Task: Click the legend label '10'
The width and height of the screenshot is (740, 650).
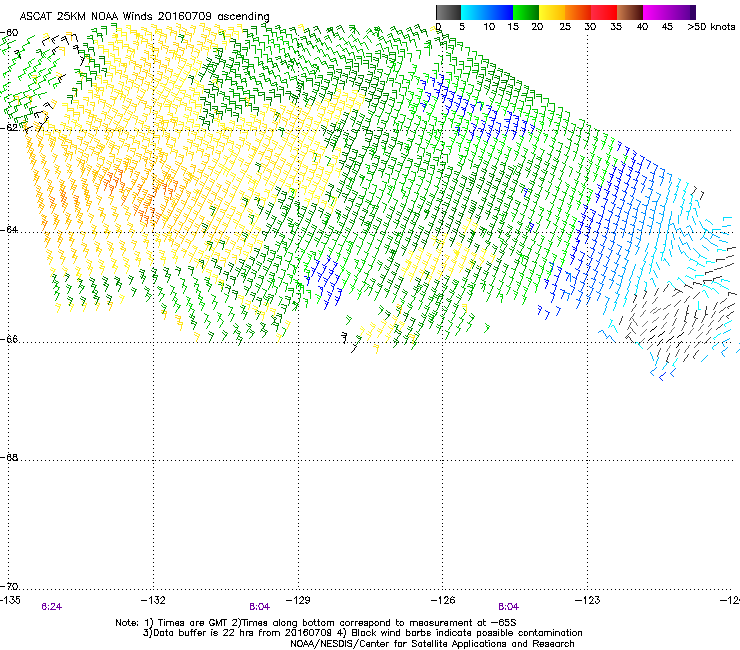Action: point(489,27)
